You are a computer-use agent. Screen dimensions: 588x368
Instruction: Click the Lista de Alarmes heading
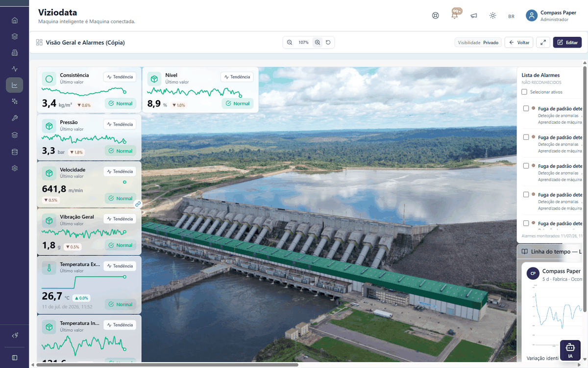pyautogui.click(x=541, y=75)
